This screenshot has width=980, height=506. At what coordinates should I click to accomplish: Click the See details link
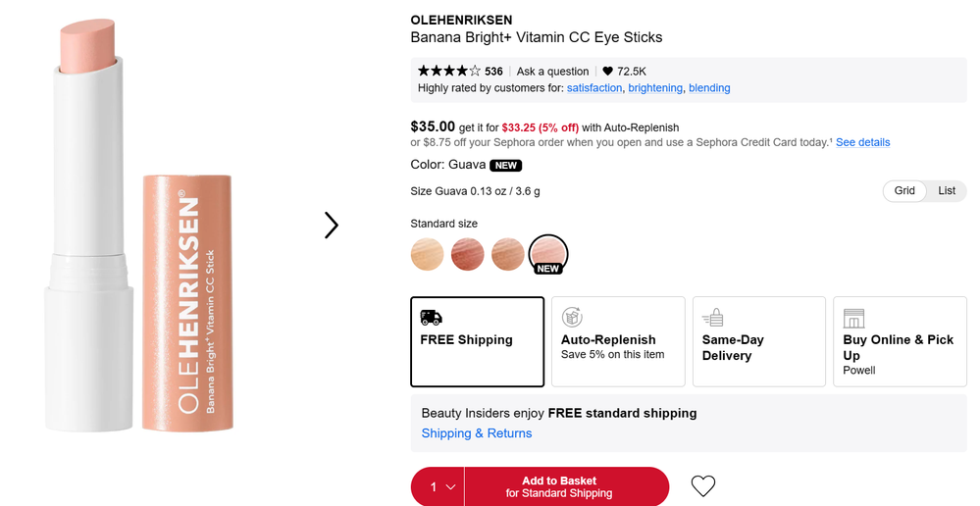point(862,142)
